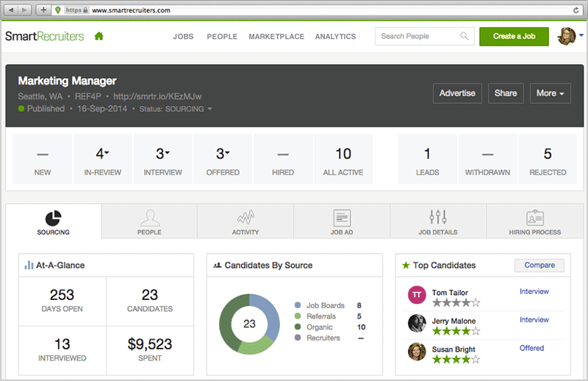The image size is (588, 381).
Task: Click the SmartRecruiters logo
Action: 45,36
